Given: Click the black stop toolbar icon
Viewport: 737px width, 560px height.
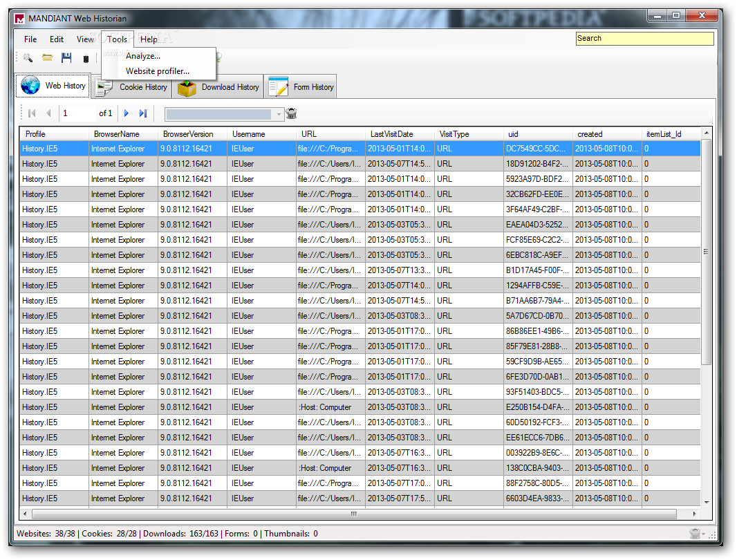Looking at the screenshot, I should (x=86, y=59).
